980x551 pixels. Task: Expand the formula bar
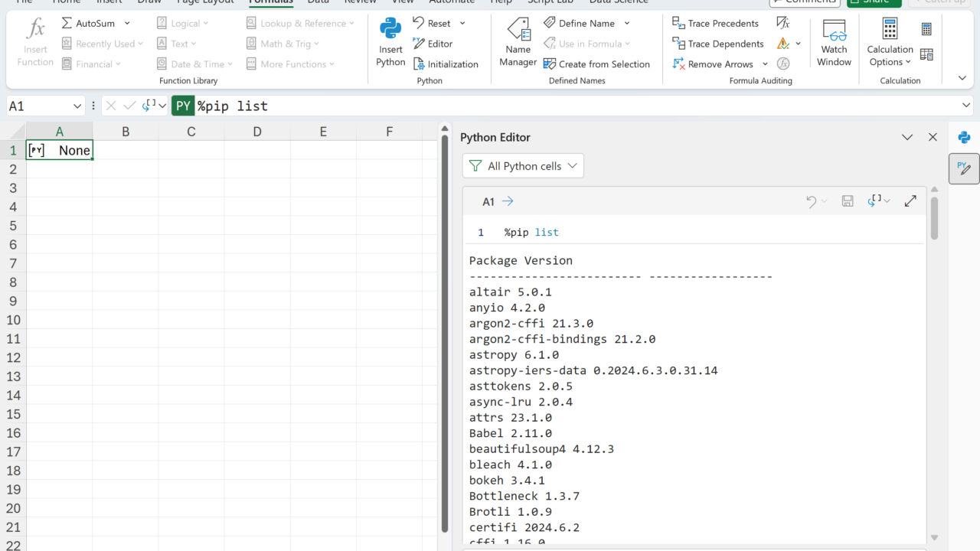[965, 106]
